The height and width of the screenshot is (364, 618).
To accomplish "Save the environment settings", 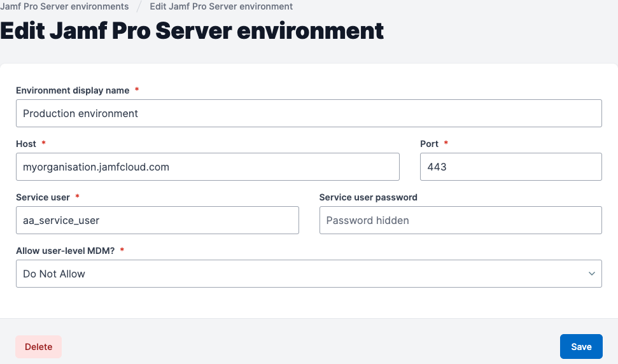I will [x=581, y=347].
